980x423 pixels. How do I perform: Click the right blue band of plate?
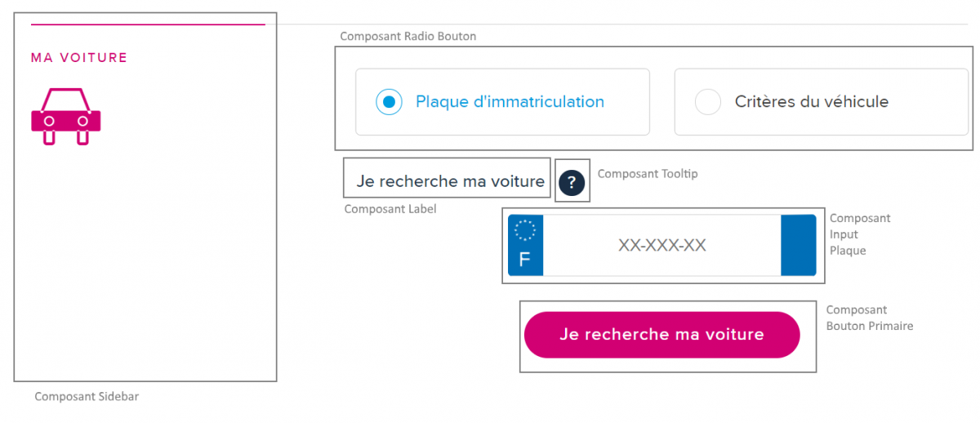(798, 245)
